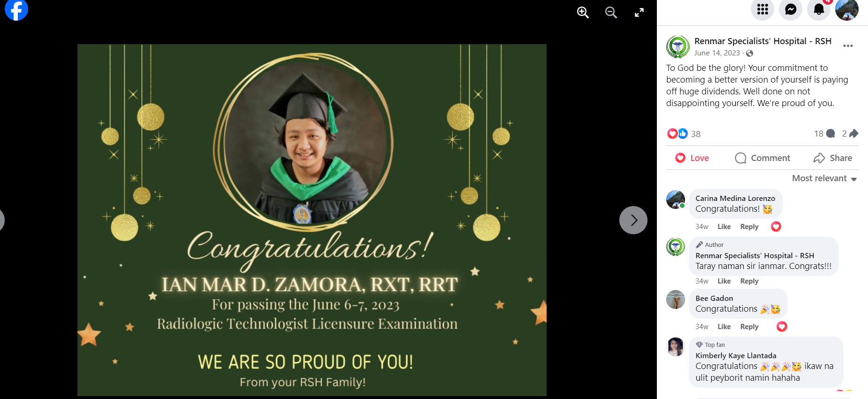Like the Renmar Specialists' Hospital author comment

pyautogui.click(x=724, y=281)
